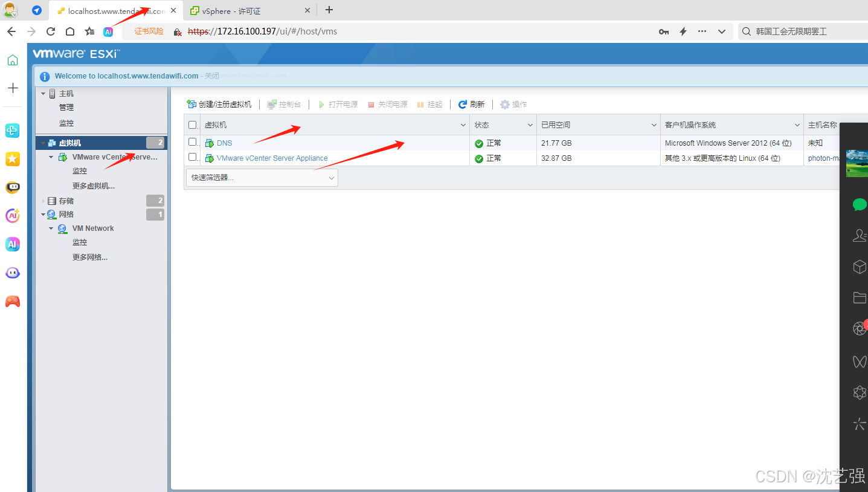Open the purple robot face sidebar icon

tap(13, 273)
